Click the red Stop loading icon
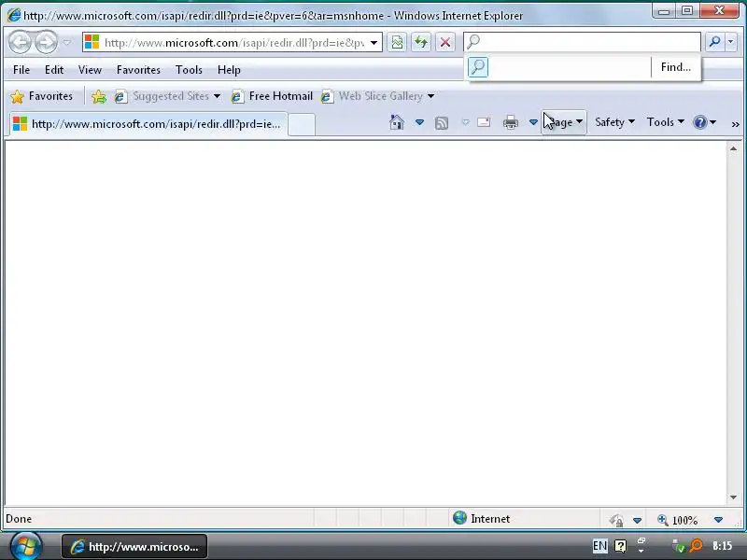Image resolution: width=747 pixels, height=560 pixels. tap(445, 42)
